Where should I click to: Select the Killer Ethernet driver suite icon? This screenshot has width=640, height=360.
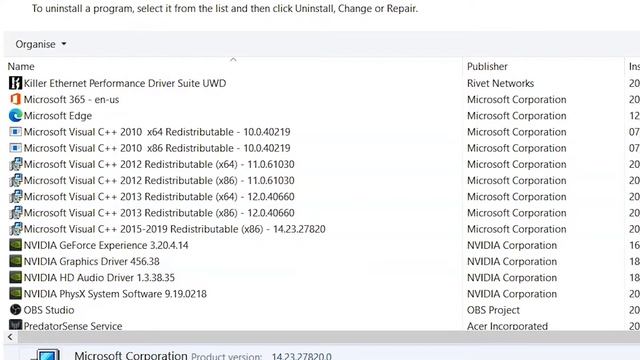[x=15, y=83]
